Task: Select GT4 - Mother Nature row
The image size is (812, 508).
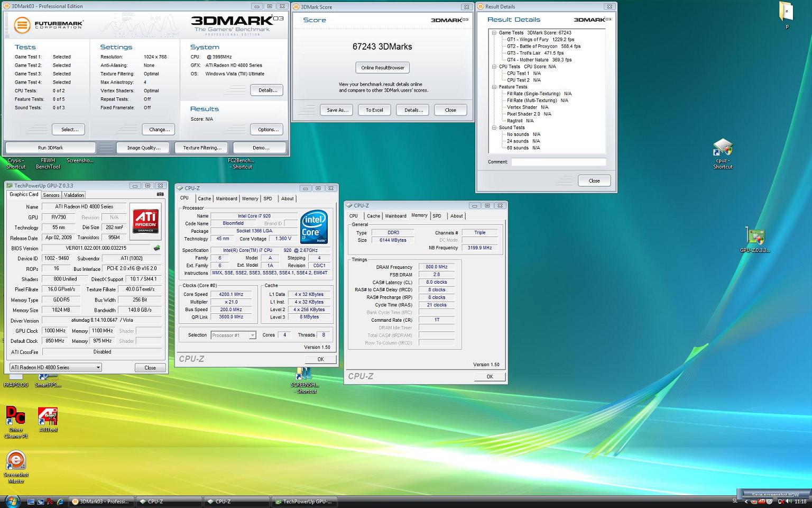Action: click(x=539, y=60)
